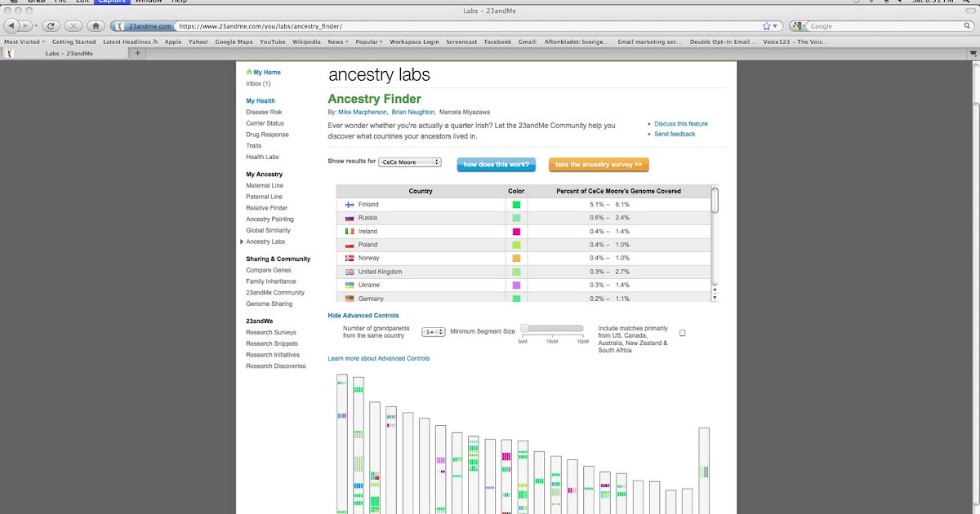Click the 23andMe site icon in address bar
Screen dimensions: 980x514
click(x=120, y=25)
